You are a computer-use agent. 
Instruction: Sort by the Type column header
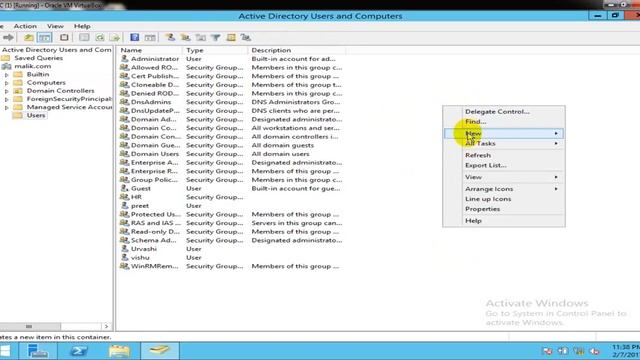(215, 50)
